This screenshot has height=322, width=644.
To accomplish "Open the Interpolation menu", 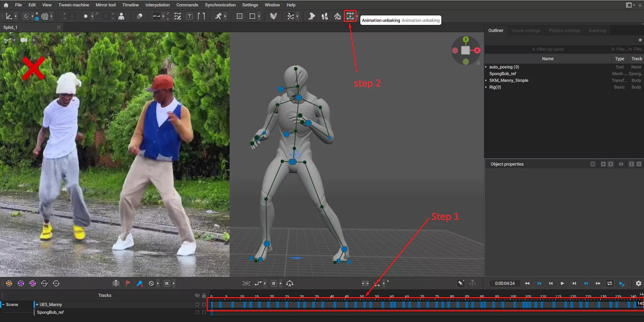I will [157, 5].
